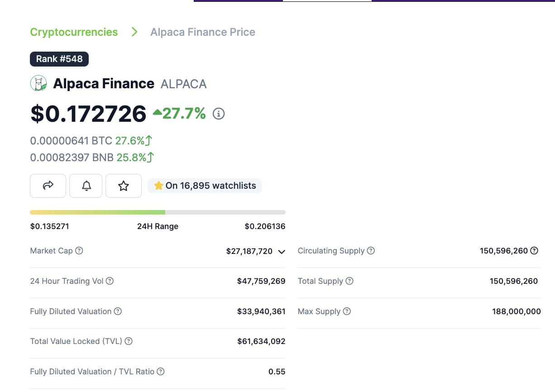Screen dimensions: 555x392
Task: Open the Max Supply tooltip icon
Action: click(x=346, y=311)
